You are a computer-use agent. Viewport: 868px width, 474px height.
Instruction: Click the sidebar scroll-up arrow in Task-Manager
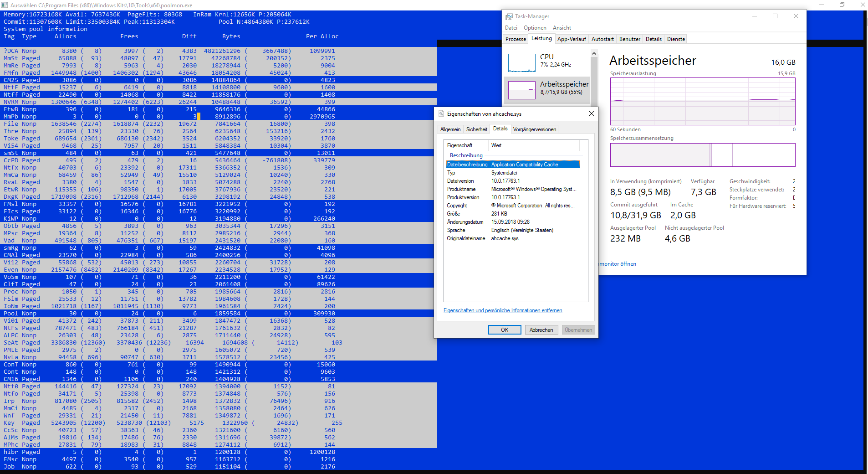pos(594,54)
